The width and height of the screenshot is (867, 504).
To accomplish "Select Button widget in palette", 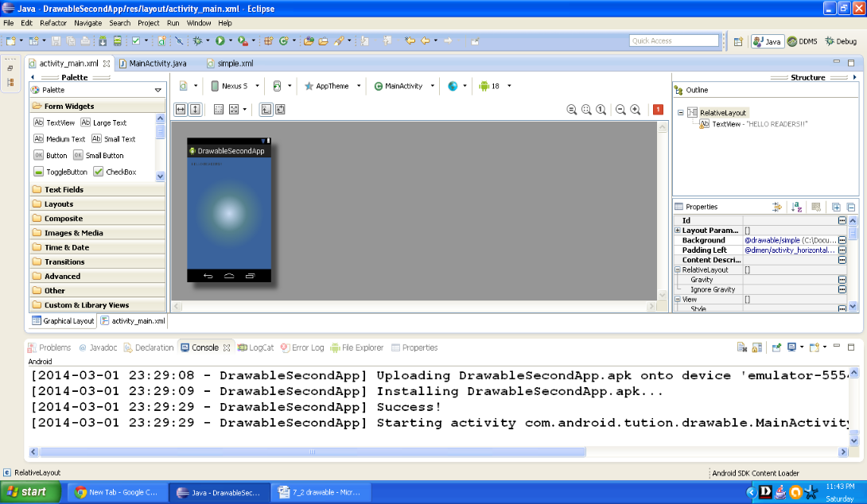I will [x=50, y=155].
